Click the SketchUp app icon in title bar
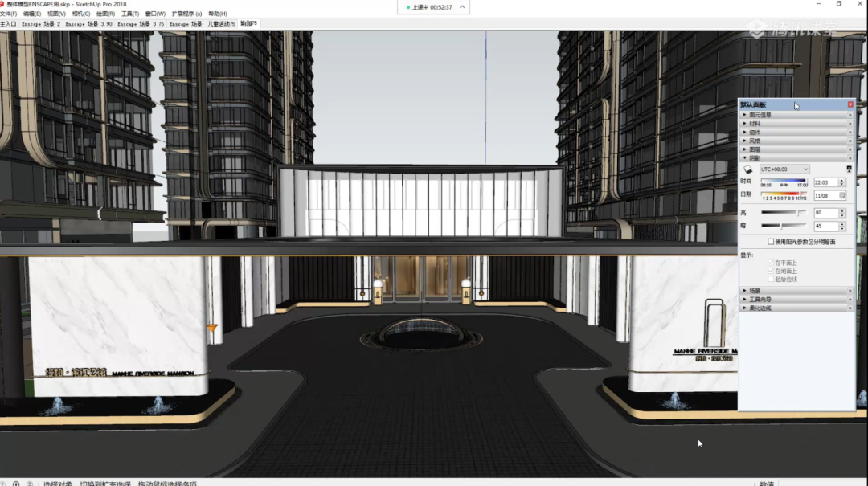 coord(2,4)
